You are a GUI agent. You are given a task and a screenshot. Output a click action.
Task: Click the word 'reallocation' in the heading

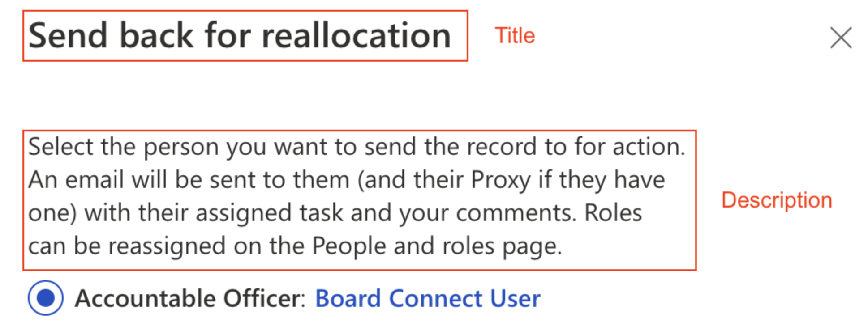[x=356, y=36]
